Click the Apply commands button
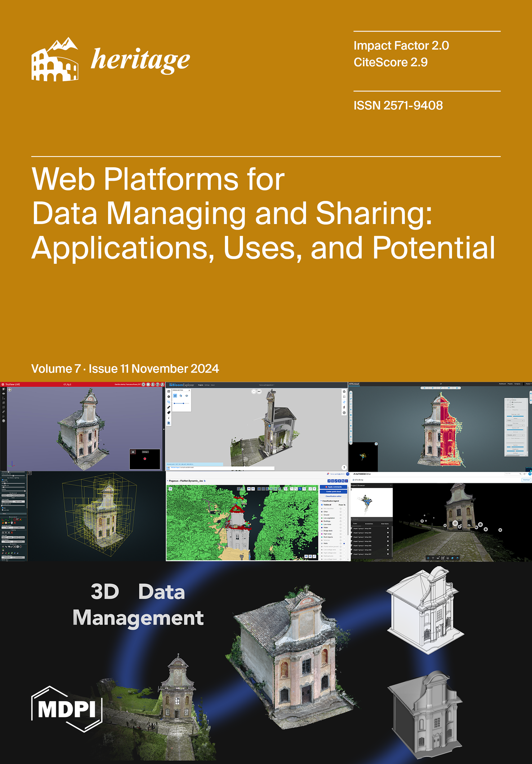The image size is (532, 764). 334,487
